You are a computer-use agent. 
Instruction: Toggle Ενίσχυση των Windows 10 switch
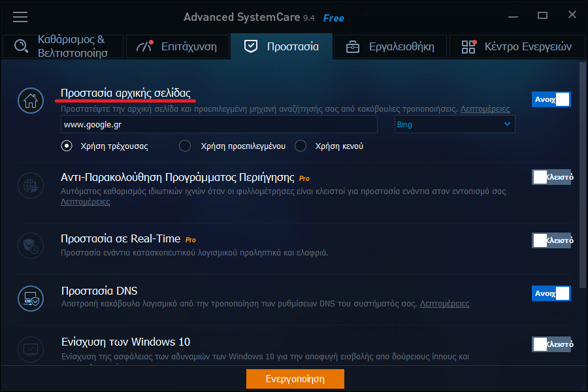point(551,344)
